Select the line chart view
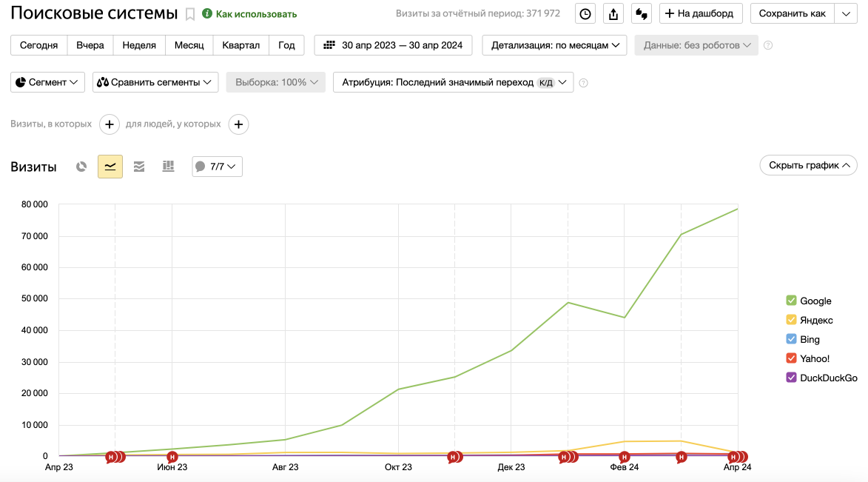868x482 pixels. (x=110, y=166)
